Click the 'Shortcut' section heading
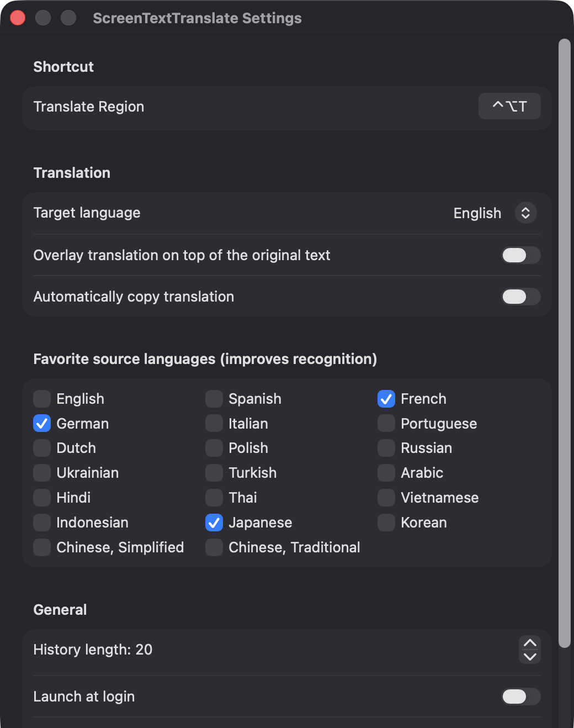The image size is (574, 728). pyautogui.click(x=63, y=67)
